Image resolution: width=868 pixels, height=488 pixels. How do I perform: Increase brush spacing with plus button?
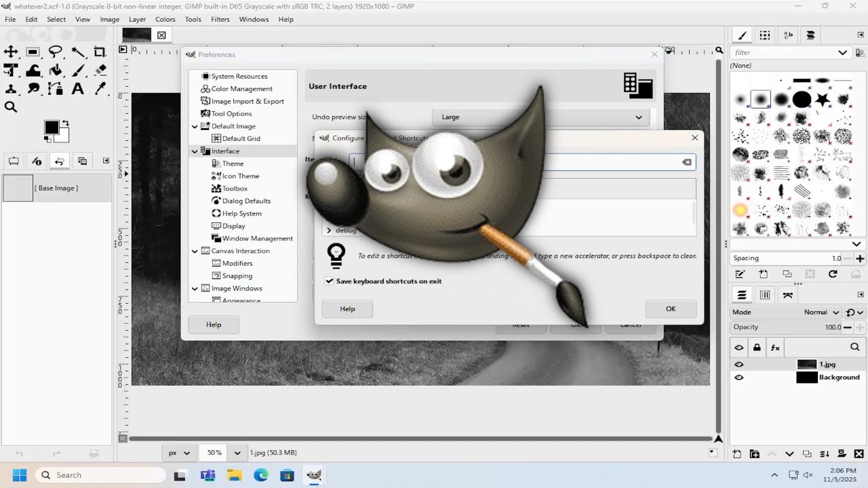click(x=860, y=258)
